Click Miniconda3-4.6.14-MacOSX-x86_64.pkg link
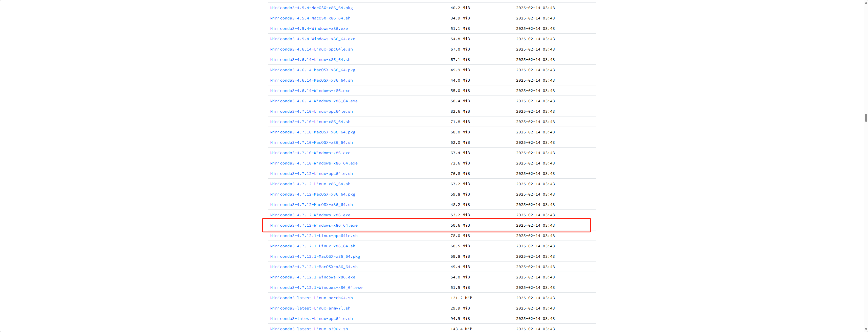This screenshot has width=868, height=332. [x=312, y=70]
